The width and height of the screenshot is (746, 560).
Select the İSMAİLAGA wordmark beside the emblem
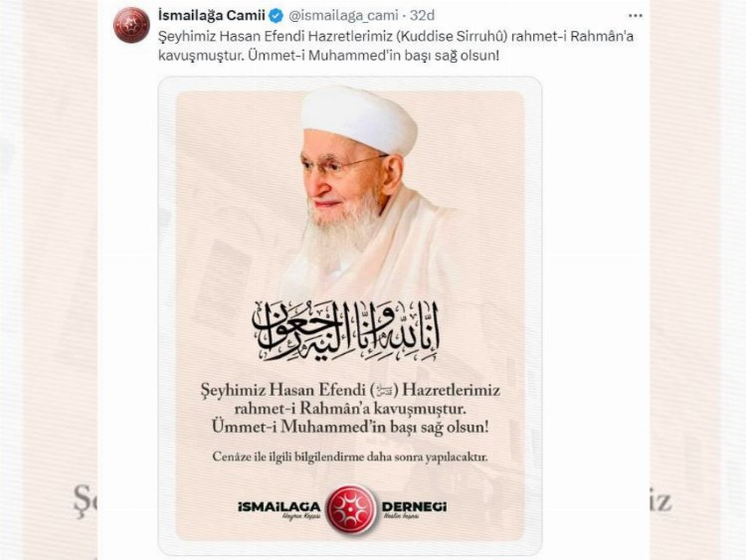click(279, 506)
